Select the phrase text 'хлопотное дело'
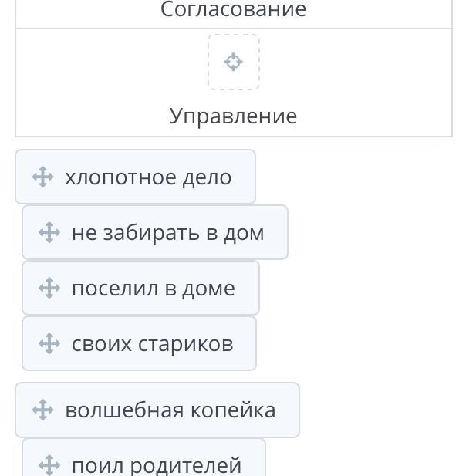Viewport: 476px width, 476px height. coord(148,177)
